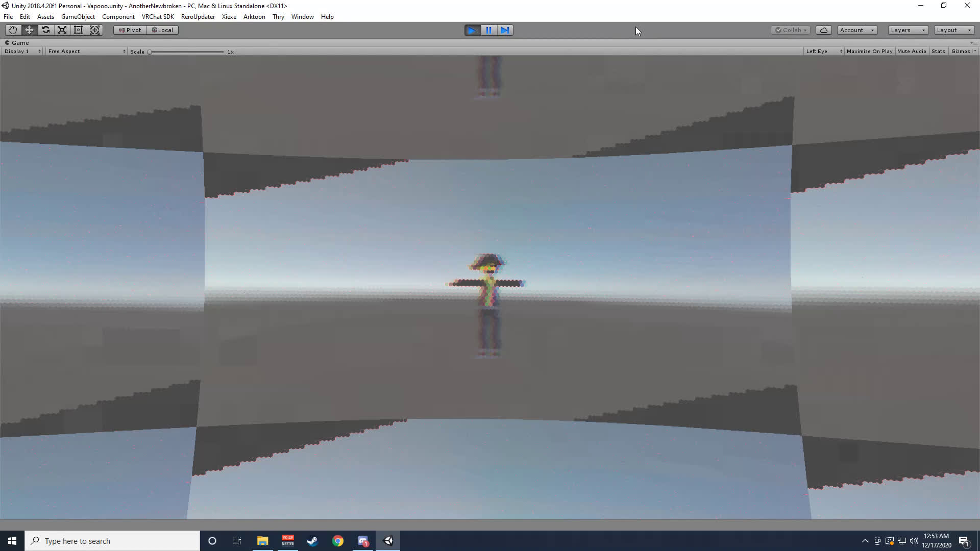Screen dimensions: 980x551
Task: Toggle Mute Audio in Game view
Action: [911, 52]
